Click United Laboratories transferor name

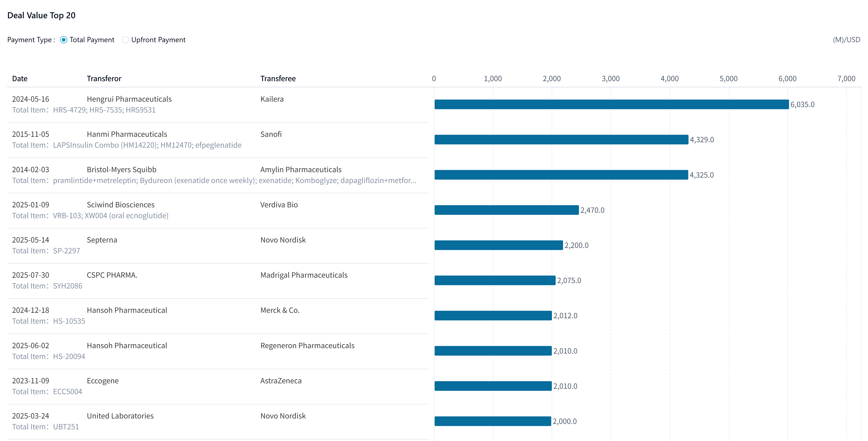[x=120, y=416]
